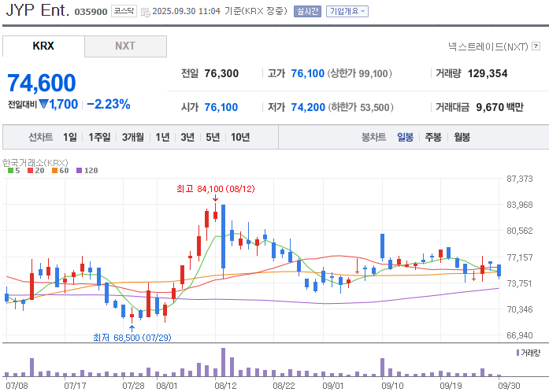
Task: Click the 저가 value 74,200
Action: (308, 107)
